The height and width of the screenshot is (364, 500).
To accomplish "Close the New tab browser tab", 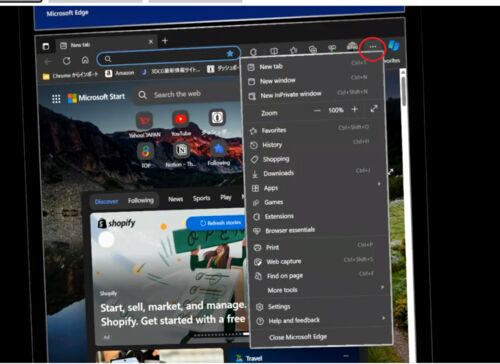I will coord(151,42).
